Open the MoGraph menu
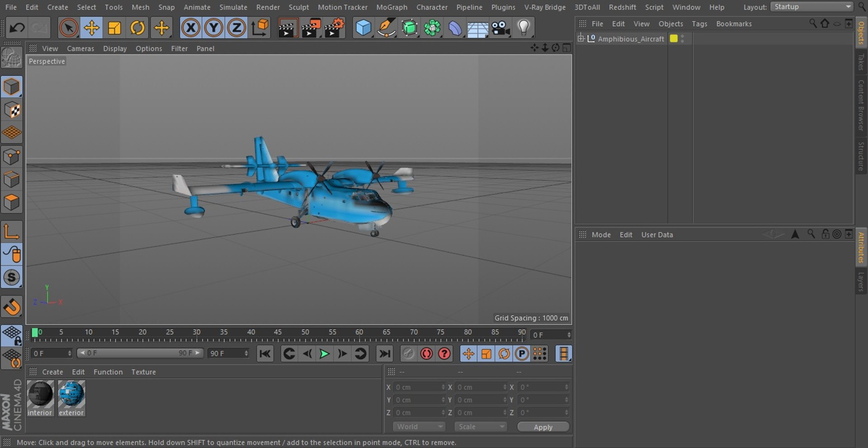 click(x=392, y=7)
